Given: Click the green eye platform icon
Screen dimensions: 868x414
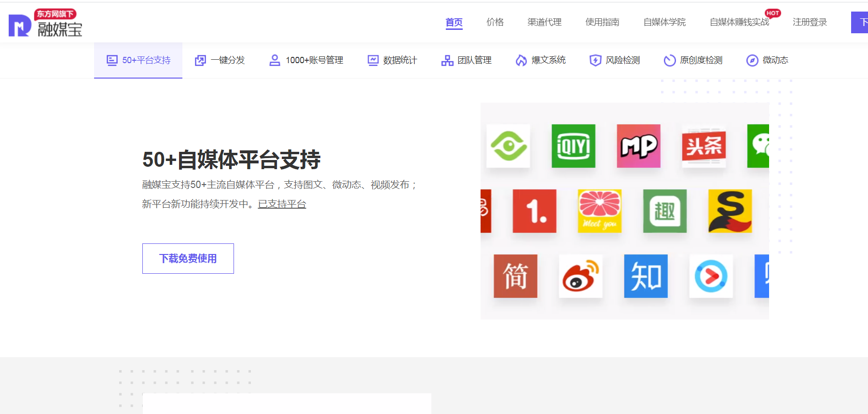Looking at the screenshot, I should pos(509,146).
